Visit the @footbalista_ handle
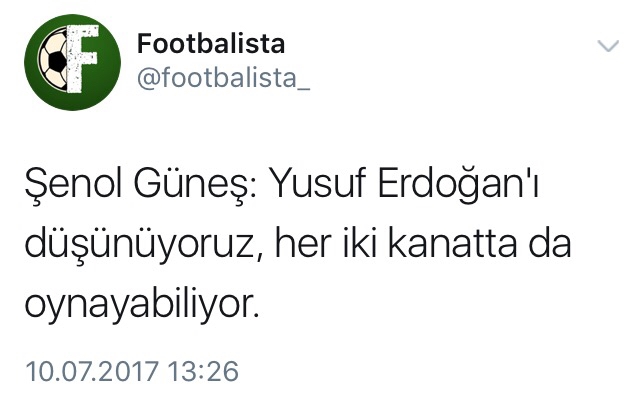Screen dimensions: 640x414 [223, 78]
